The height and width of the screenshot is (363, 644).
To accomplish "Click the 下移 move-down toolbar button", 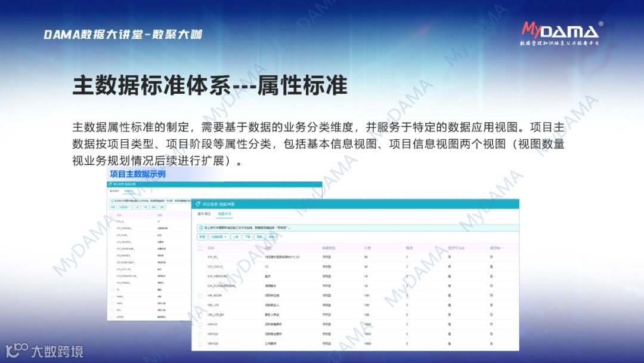I will tap(247, 238).
